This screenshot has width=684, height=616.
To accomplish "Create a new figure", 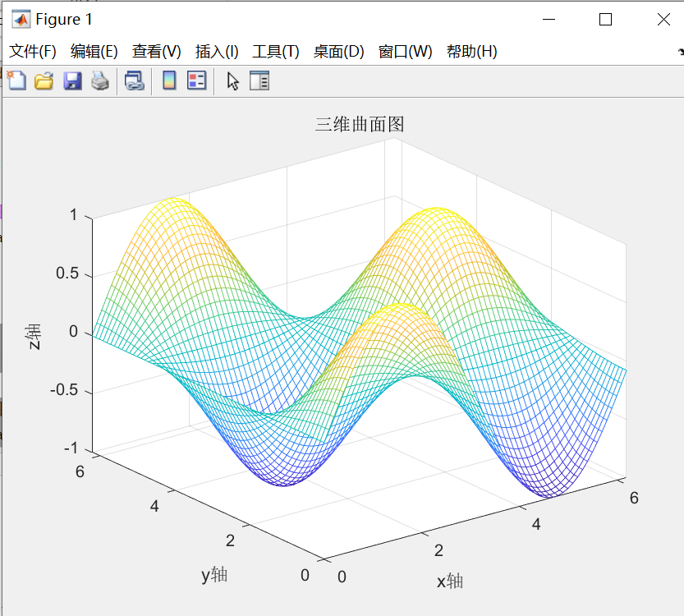I will [x=16, y=80].
